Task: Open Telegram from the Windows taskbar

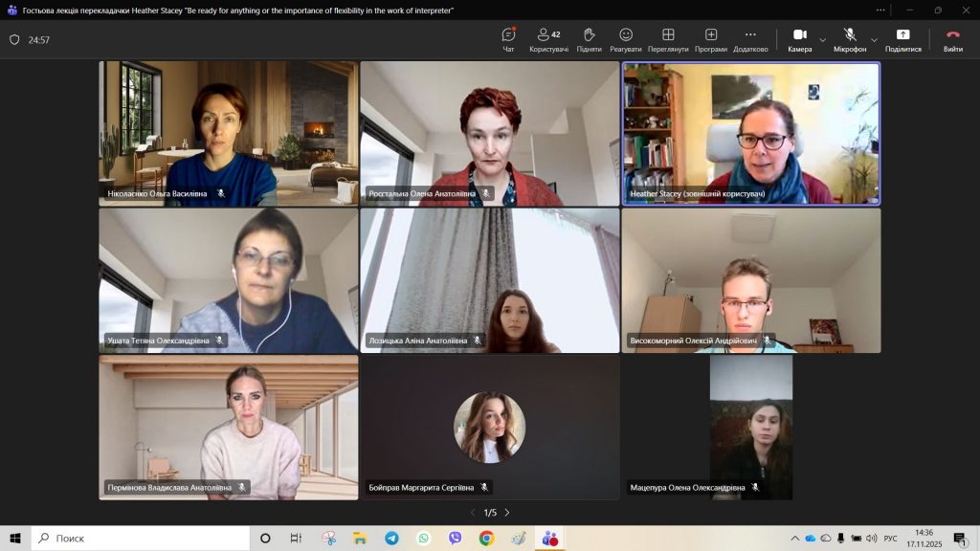Action: click(392, 539)
